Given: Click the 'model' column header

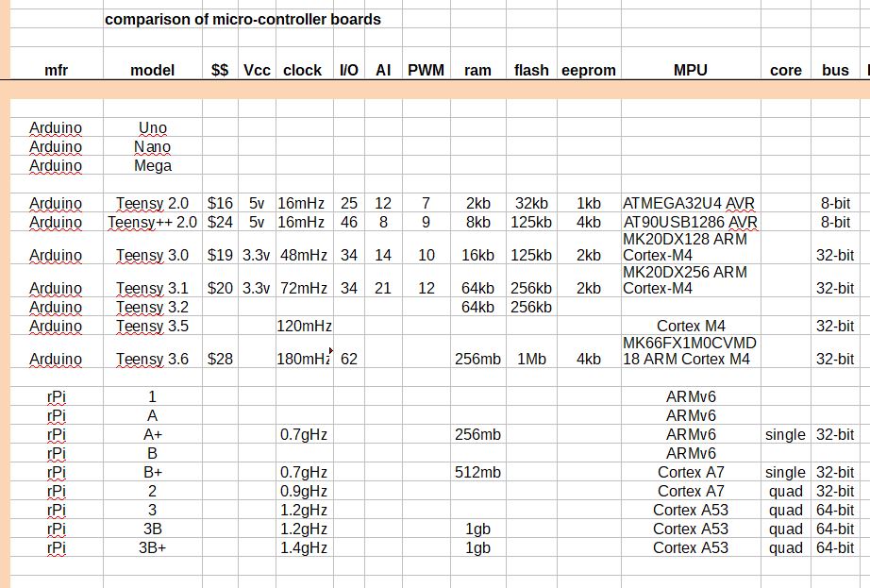Looking at the screenshot, I should pos(153,71).
